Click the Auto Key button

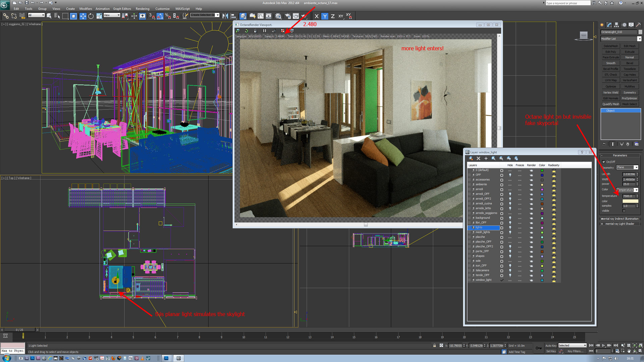coord(550,346)
